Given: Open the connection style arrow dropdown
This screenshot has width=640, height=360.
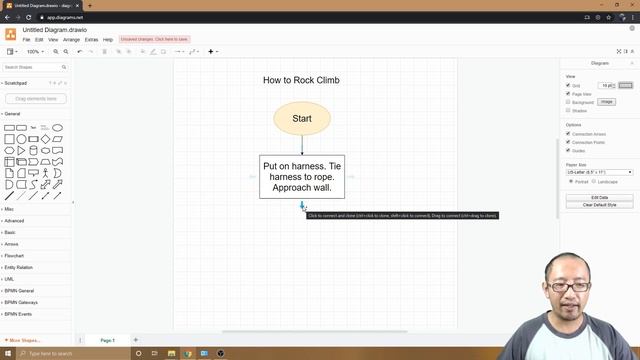Looking at the screenshot, I should click(179, 52).
